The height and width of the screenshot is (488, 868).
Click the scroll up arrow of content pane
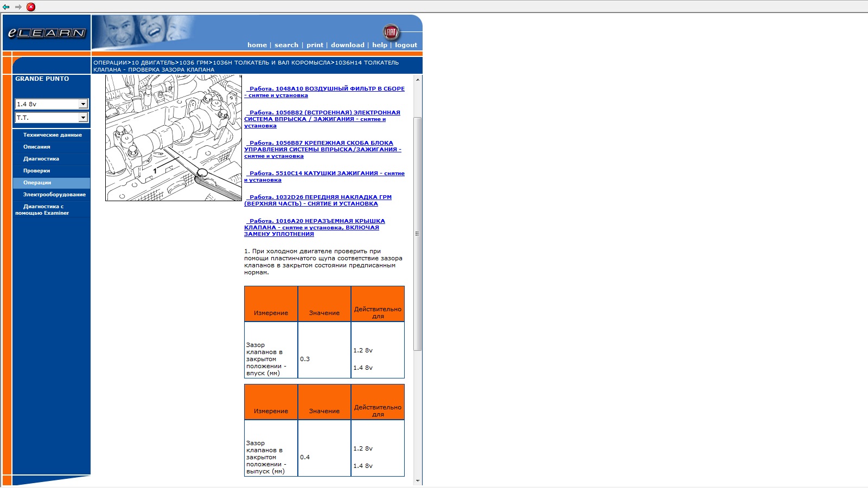tap(418, 80)
